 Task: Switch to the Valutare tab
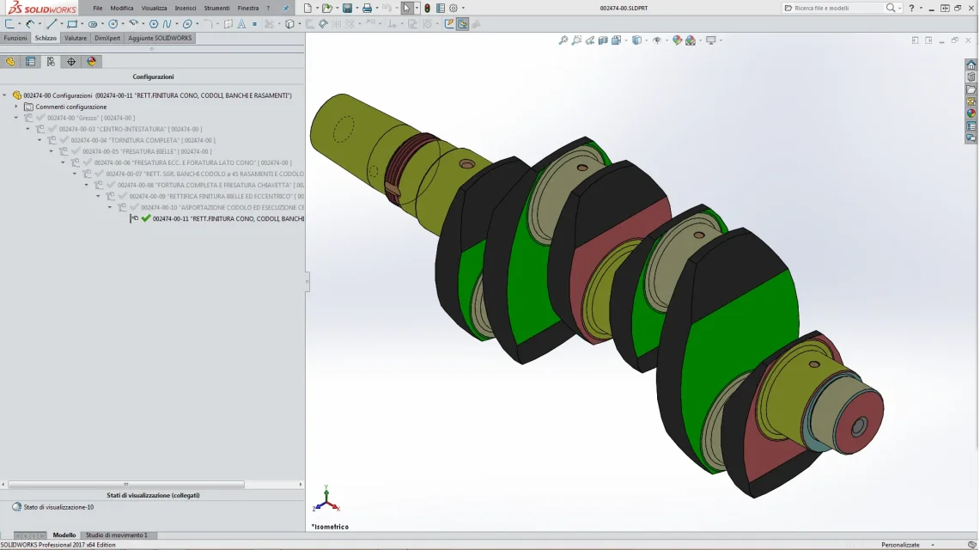(76, 38)
